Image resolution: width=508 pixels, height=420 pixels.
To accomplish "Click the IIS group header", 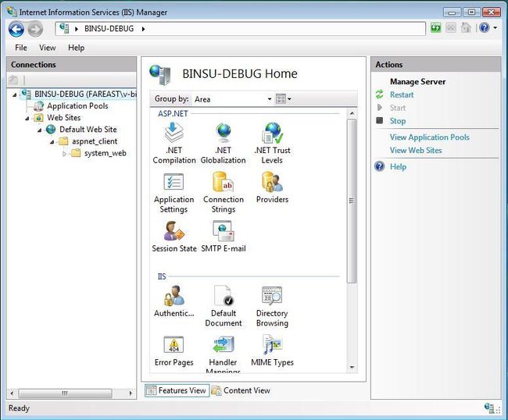I will tap(162, 276).
